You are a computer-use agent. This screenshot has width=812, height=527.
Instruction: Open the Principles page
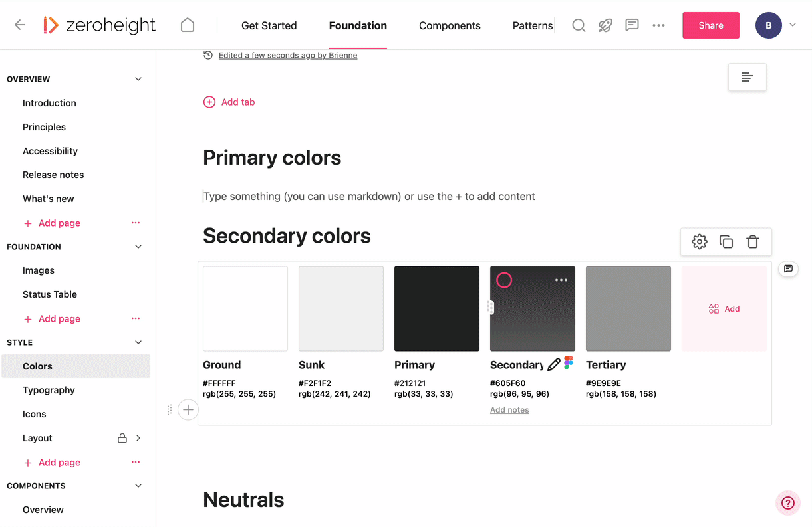tap(44, 127)
